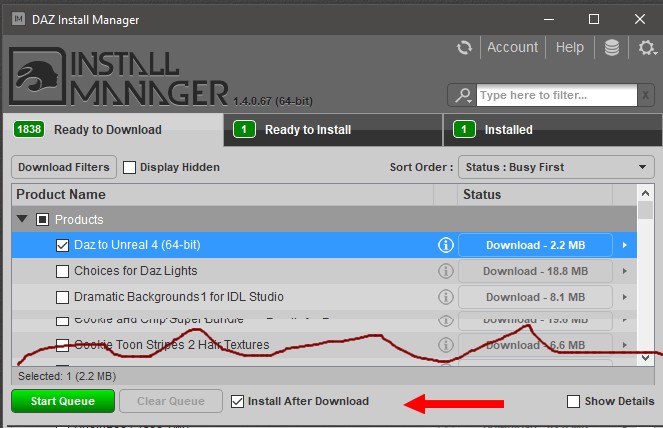Click the Type here to filter field
The image size is (663, 428).
(x=556, y=95)
